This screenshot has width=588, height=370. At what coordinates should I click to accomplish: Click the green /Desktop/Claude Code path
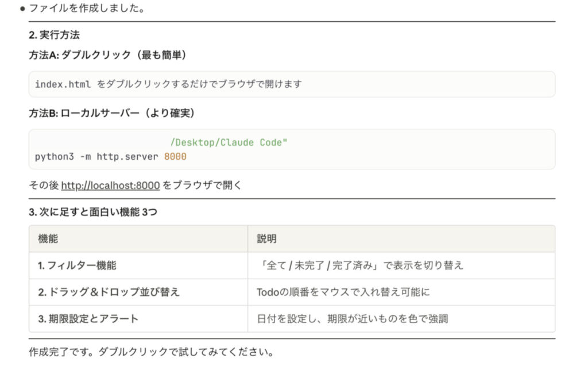click(x=229, y=142)
